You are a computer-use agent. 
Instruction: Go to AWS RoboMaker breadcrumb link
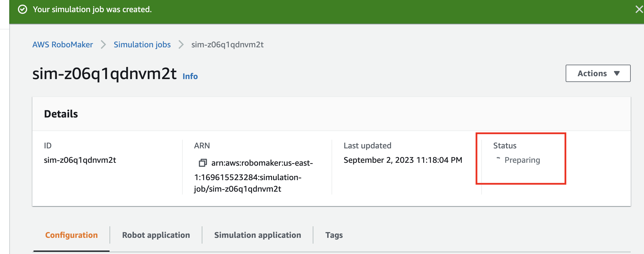62,45
